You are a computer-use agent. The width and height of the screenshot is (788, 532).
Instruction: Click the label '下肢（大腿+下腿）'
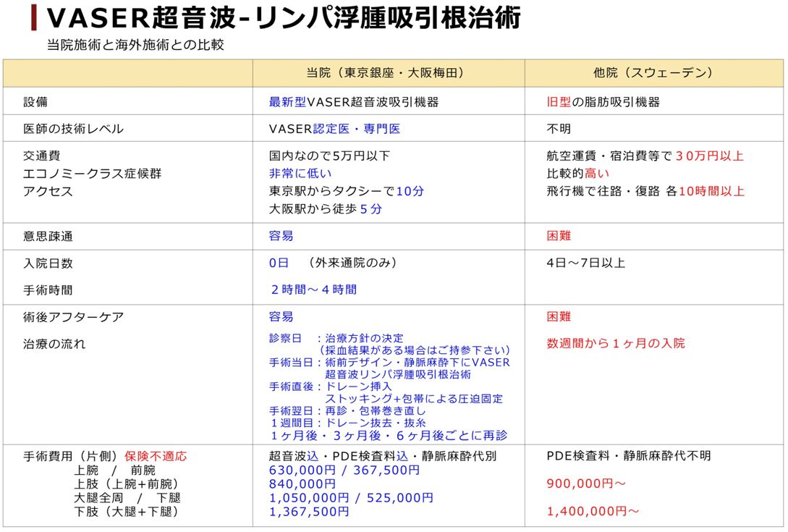[x=127, y=512]
